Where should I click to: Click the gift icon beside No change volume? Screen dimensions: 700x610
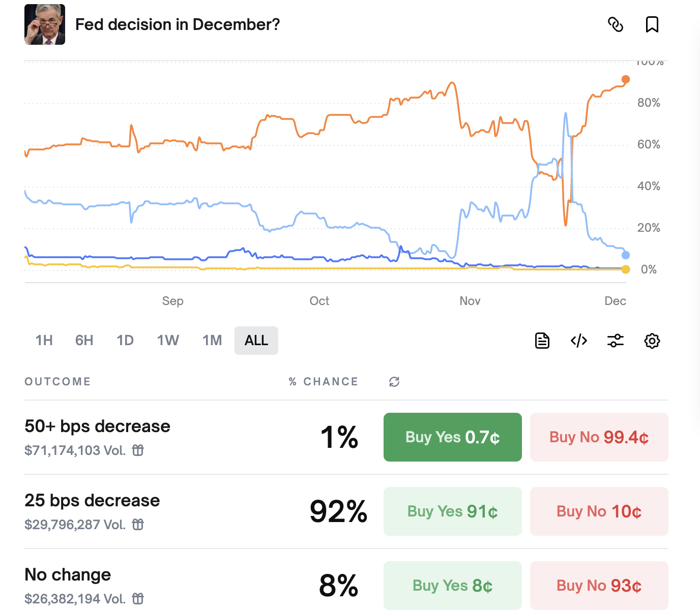click(138, 599)
